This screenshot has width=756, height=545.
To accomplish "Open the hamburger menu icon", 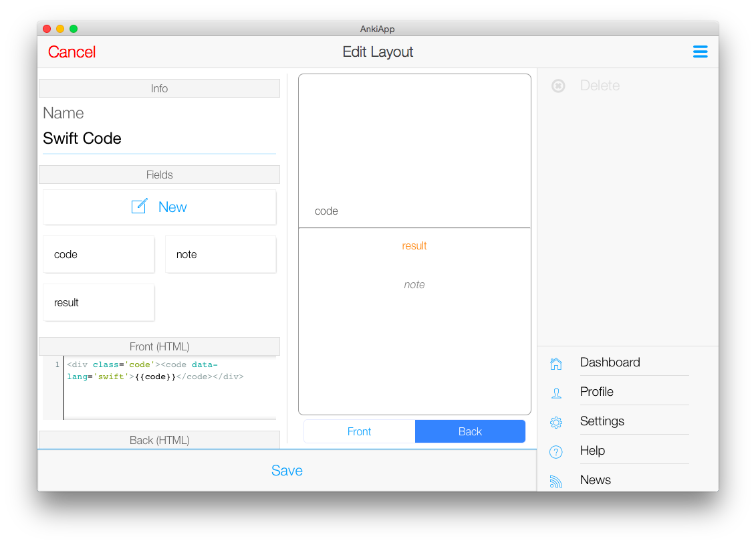I will [700, 51].
